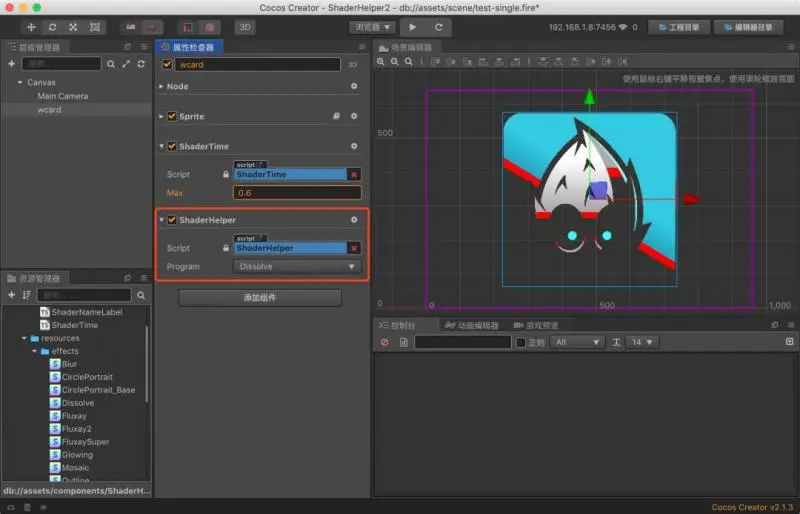The width and height of the screenshot is (800, 514).
Task: Switch to the Properties inspector tab
Action: point(188,47)
